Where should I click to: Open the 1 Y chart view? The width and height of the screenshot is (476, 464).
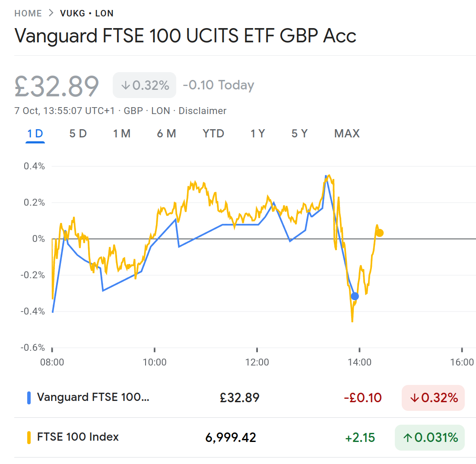coord(258,133)
